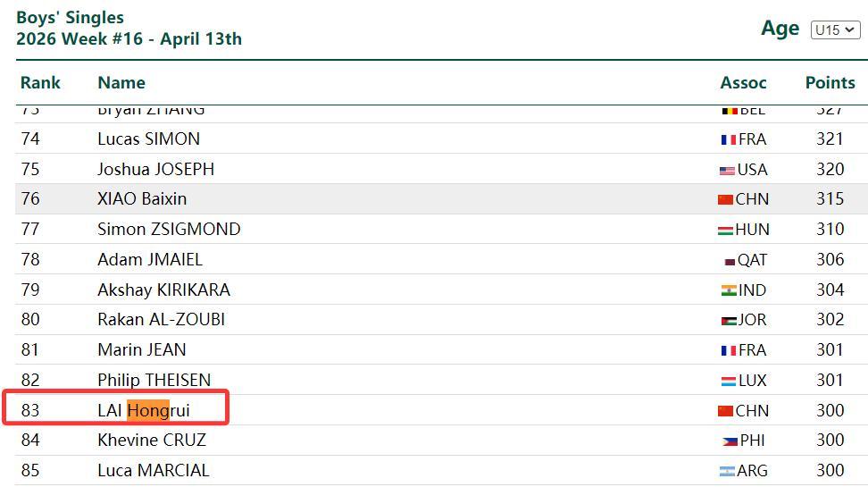The image size is (868, 487).
Task: Open player Rakan AL-ZOUBI
Action: 161,320
